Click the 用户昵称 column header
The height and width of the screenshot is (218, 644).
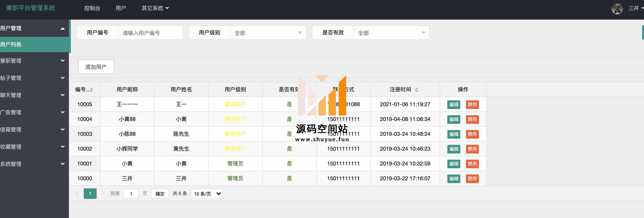coord(127,89)
